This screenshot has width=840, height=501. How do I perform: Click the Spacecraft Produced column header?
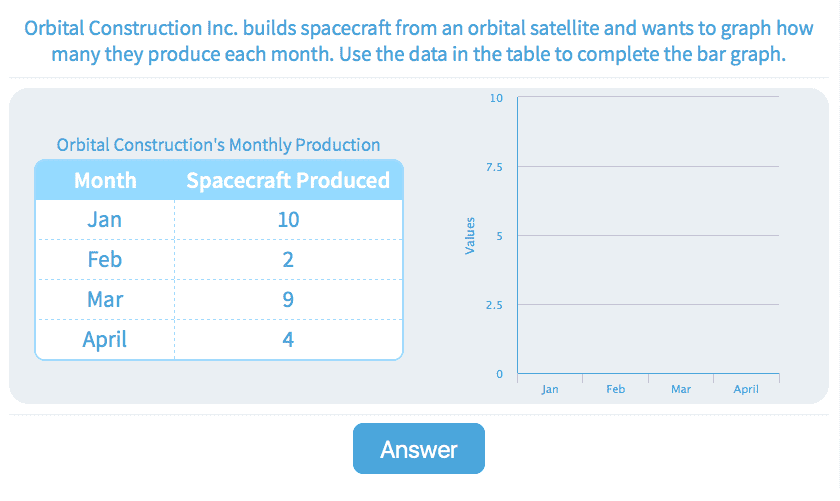coord(288,180)
